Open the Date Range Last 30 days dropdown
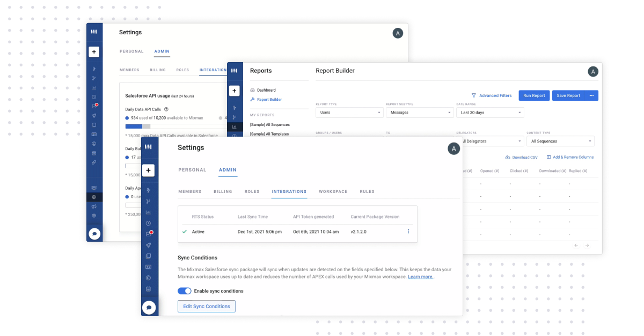 click(x=490, y=113)
